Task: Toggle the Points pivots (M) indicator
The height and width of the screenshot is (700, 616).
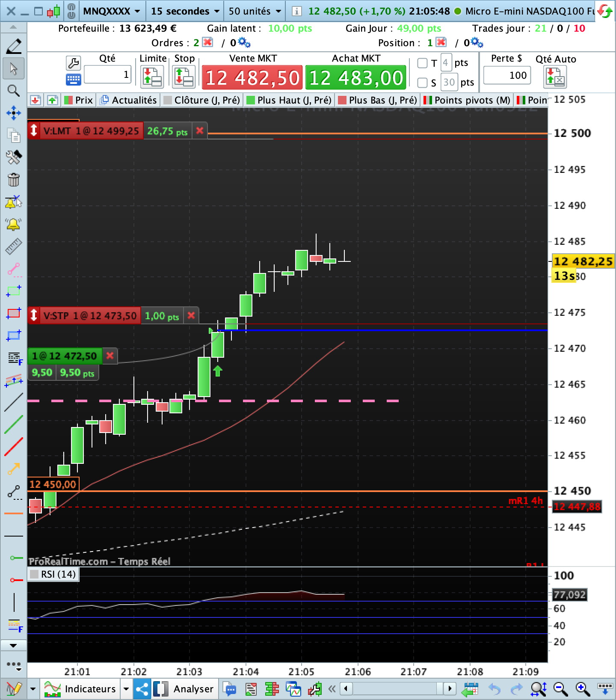Action: click(x=467, y=100)
